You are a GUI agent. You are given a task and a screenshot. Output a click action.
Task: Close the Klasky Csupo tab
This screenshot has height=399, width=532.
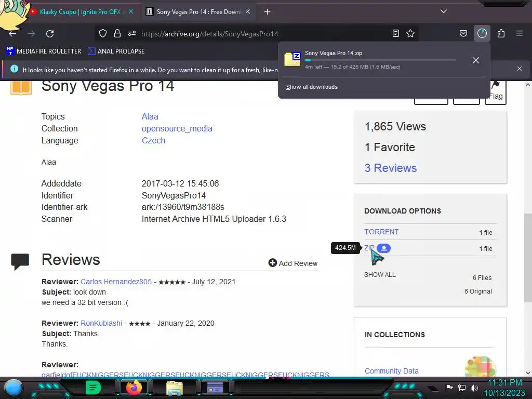click(x=131, y=12)
